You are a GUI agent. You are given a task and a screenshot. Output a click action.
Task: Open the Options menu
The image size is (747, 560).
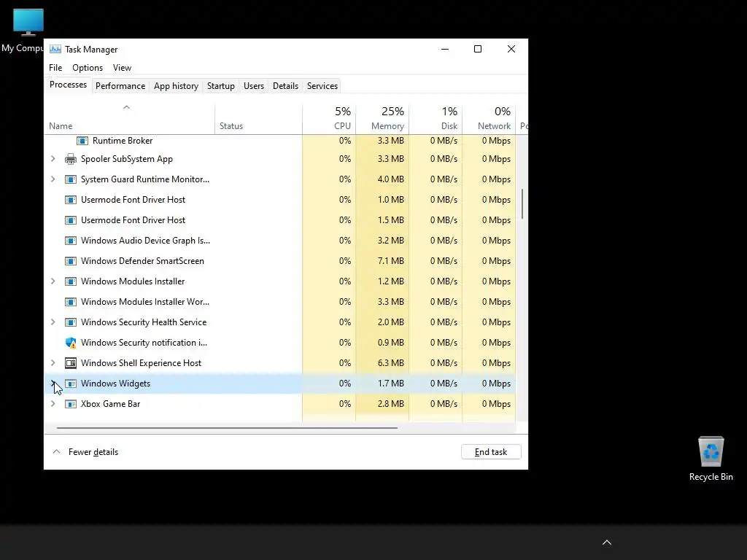click(88, 68)
